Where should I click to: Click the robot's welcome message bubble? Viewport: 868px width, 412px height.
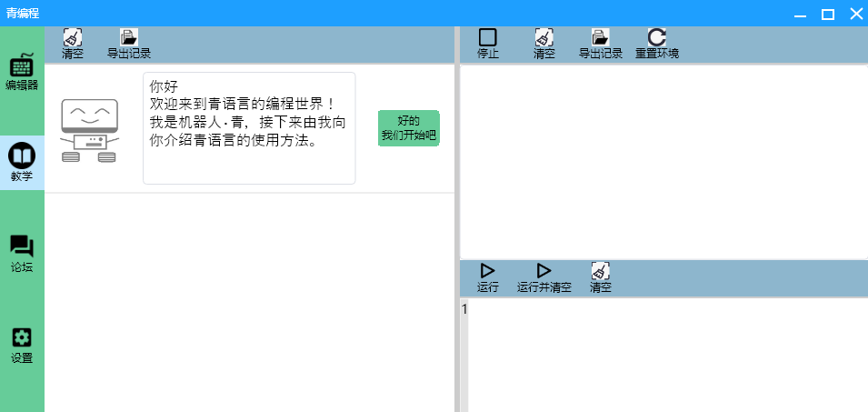pyautogui.click(x=248, y=128)
